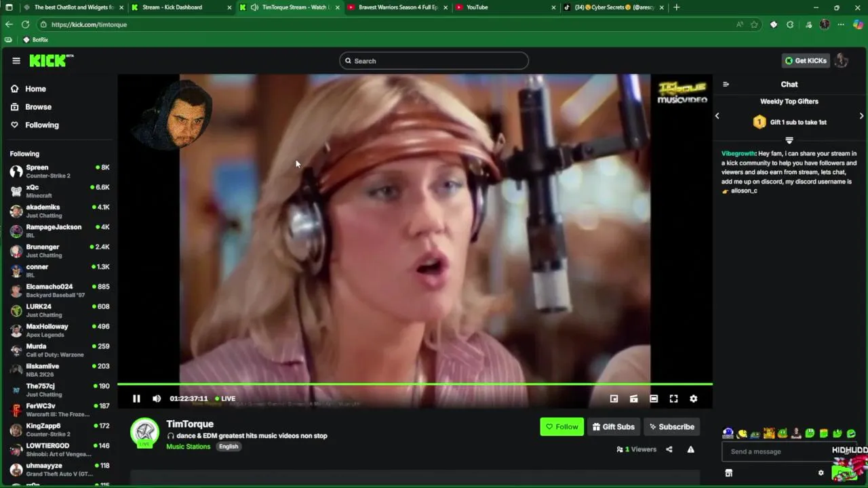Click the English language tag
868x488 pixels.
229,447
